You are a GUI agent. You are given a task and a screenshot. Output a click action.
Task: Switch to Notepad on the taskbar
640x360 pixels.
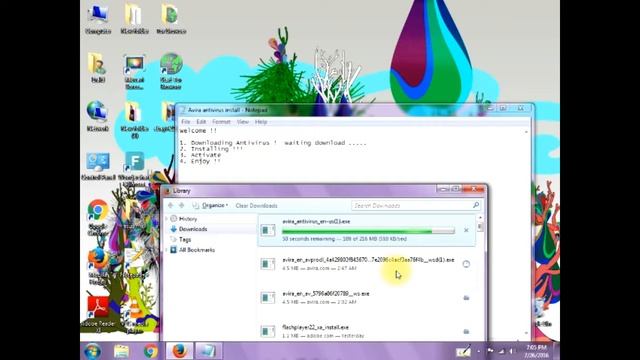coord(208,351)
